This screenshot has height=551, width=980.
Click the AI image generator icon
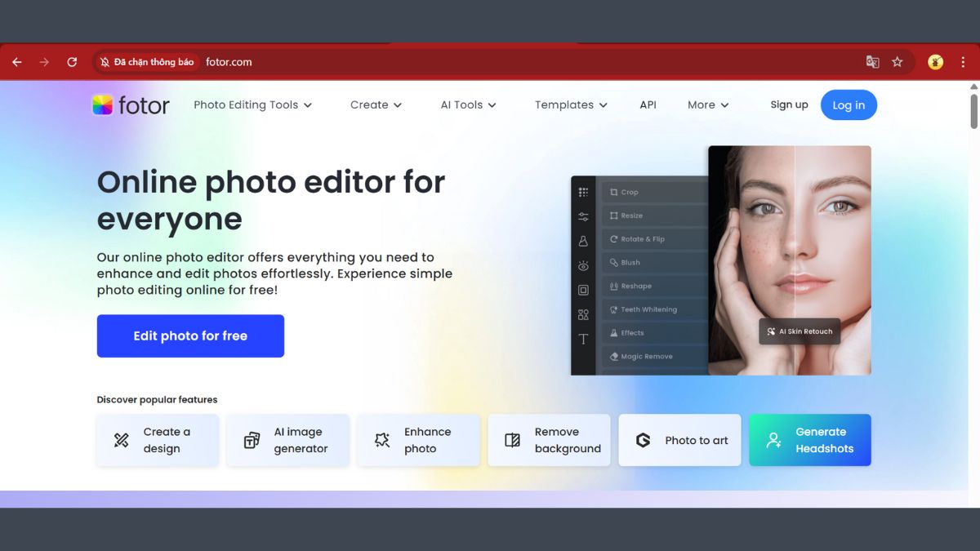pos(251,440)
